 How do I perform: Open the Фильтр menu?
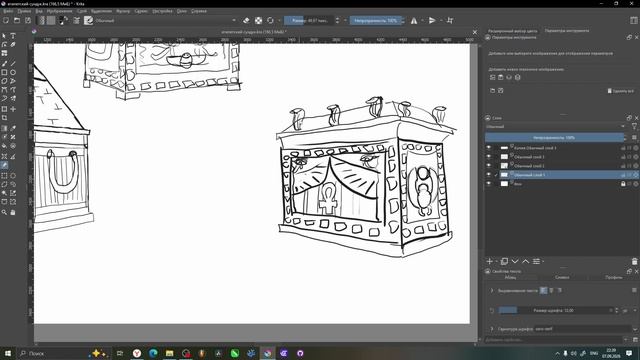(123, 11)
